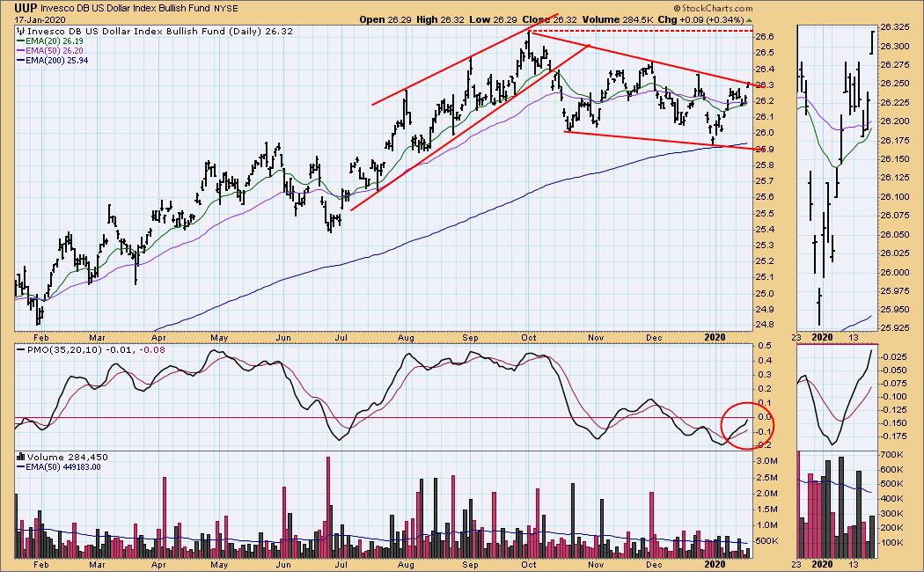Click the 700K label on the zoomed volume axis
Viewport: 924px width, 572px height.
coord(892,455)
